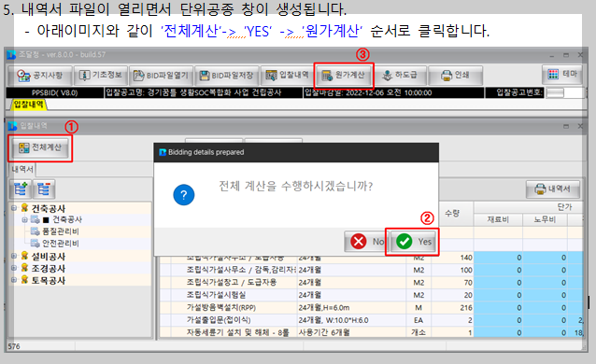Select the yellow 입찰내역 tab

pyautogui.click(x=29, y=105)
